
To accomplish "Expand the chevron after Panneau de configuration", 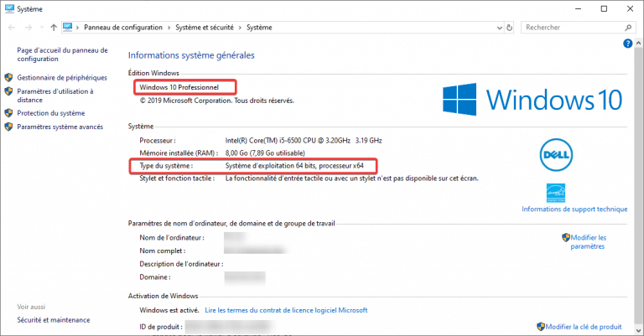I will [x=169, y=28].
